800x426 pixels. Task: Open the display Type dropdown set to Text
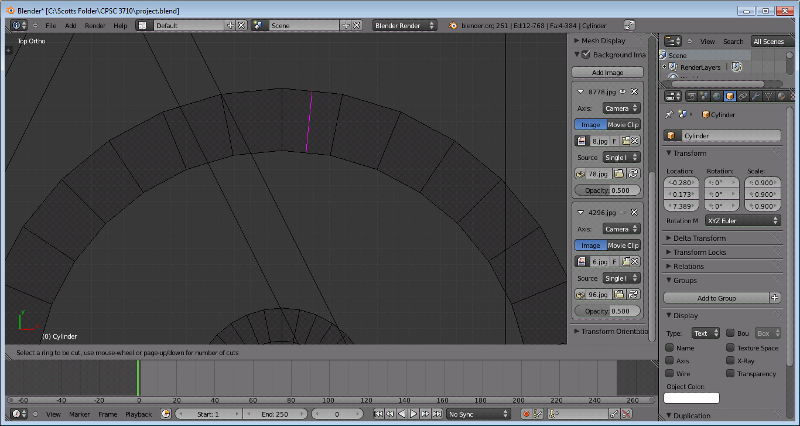[x=706, y=334]
